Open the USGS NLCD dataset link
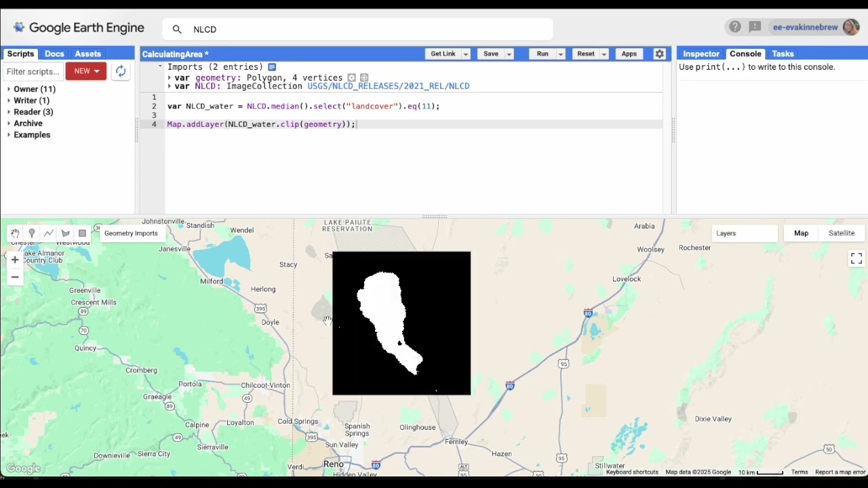 coord(388,87)
